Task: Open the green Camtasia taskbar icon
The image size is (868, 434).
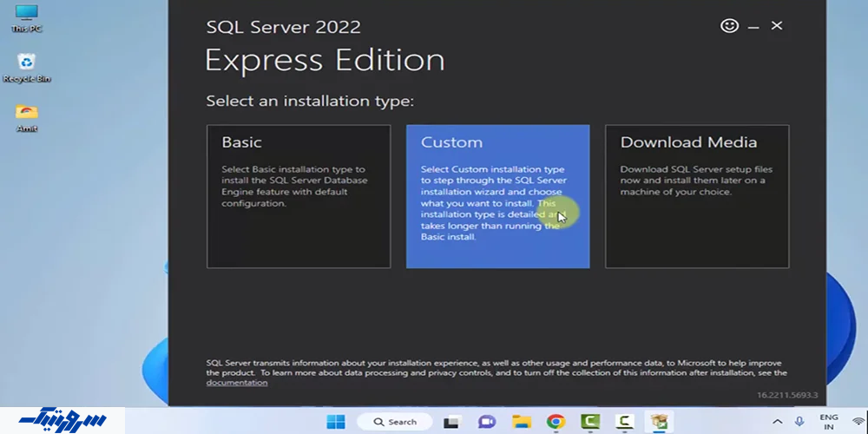Action: click(x=590, y=422)
